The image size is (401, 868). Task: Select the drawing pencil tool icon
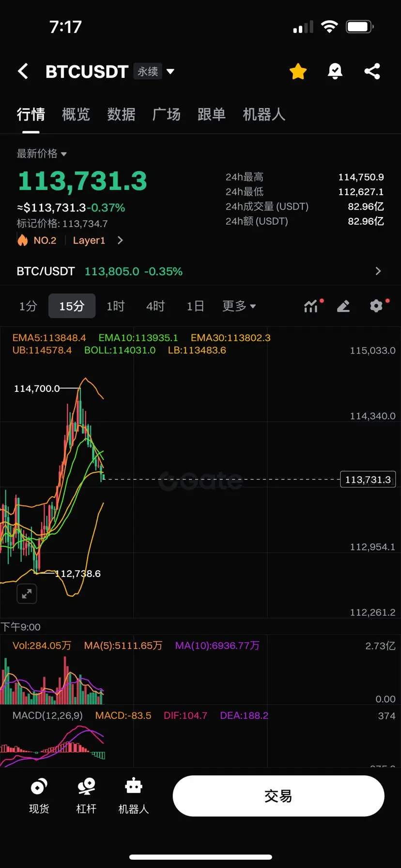[x=343, y=306]
